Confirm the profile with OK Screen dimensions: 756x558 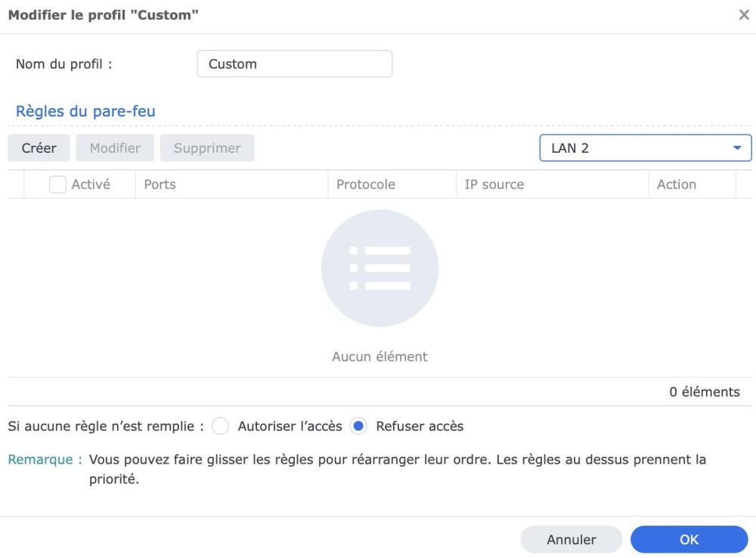pyautogui.click(x=689, y=540)
